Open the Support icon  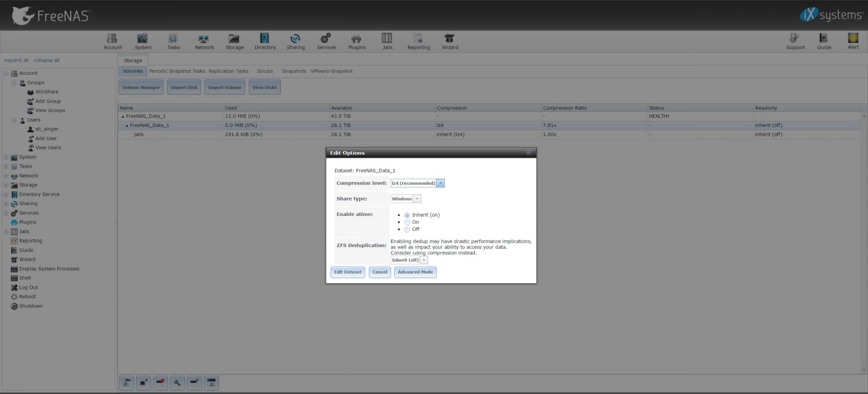[795, 42]
